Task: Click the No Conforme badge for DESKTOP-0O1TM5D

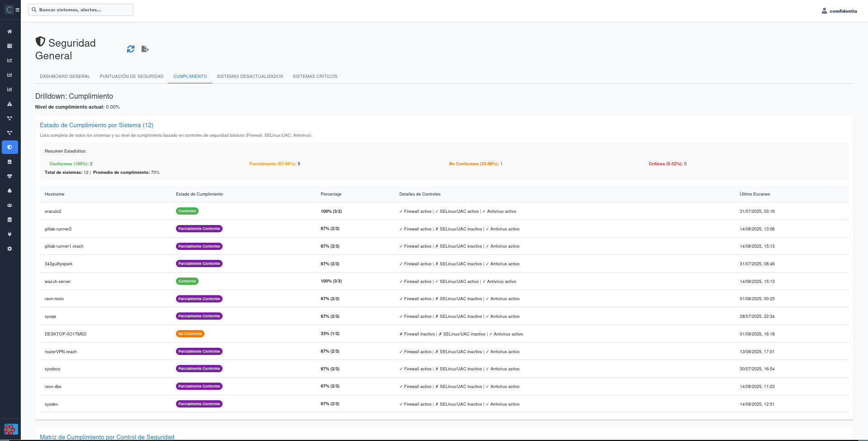Action: tap(190, 334)
